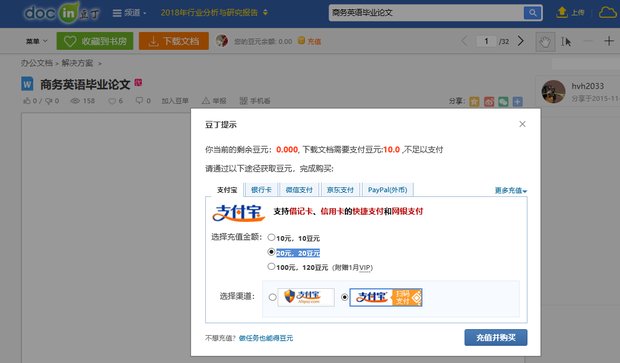620x363 pixels.
Task: Select the hand pan tool
Action: pos(545,42)
